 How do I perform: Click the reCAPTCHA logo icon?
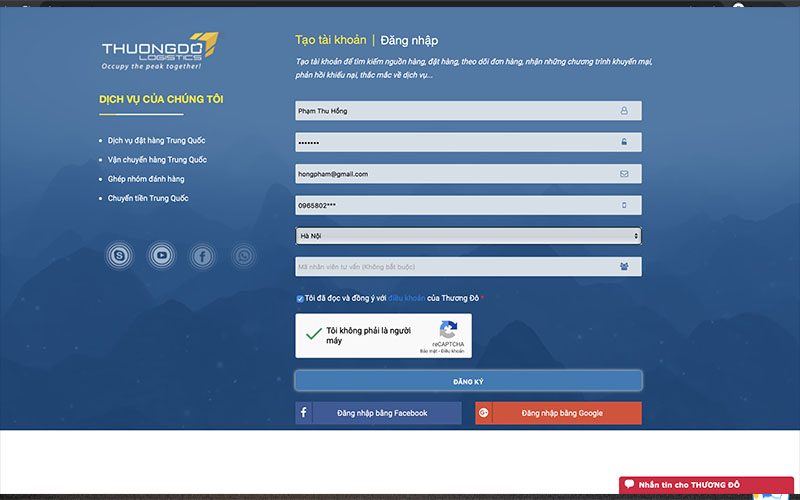coord(448,330)
